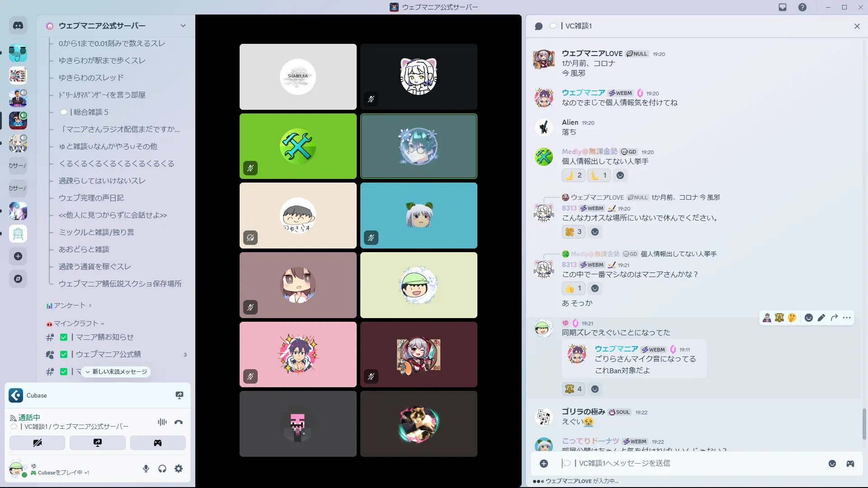Viewport: 868px width, 488px height.
Task: Open the ウェブ完理の声日記 thread
Action: 91,198
